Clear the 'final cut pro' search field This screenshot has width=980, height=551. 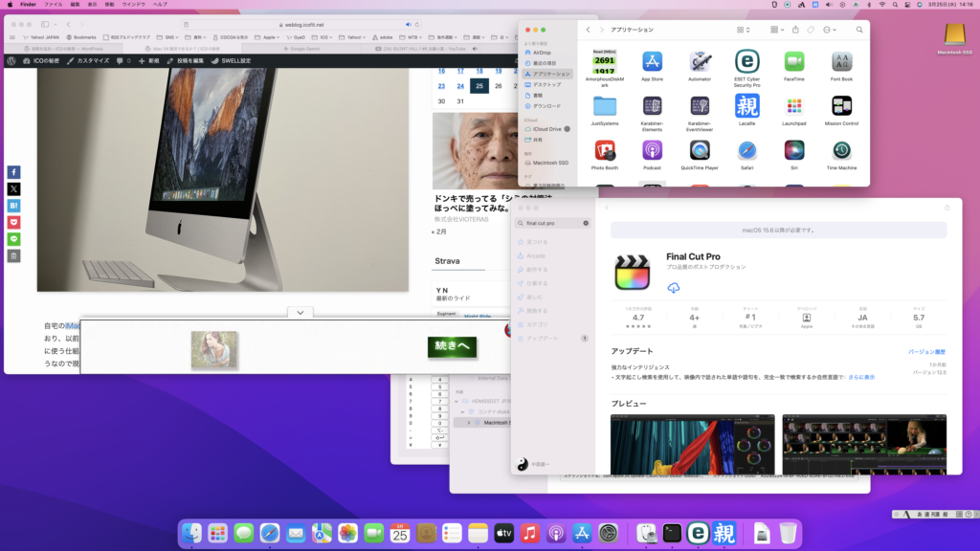(x=586, y=223)
